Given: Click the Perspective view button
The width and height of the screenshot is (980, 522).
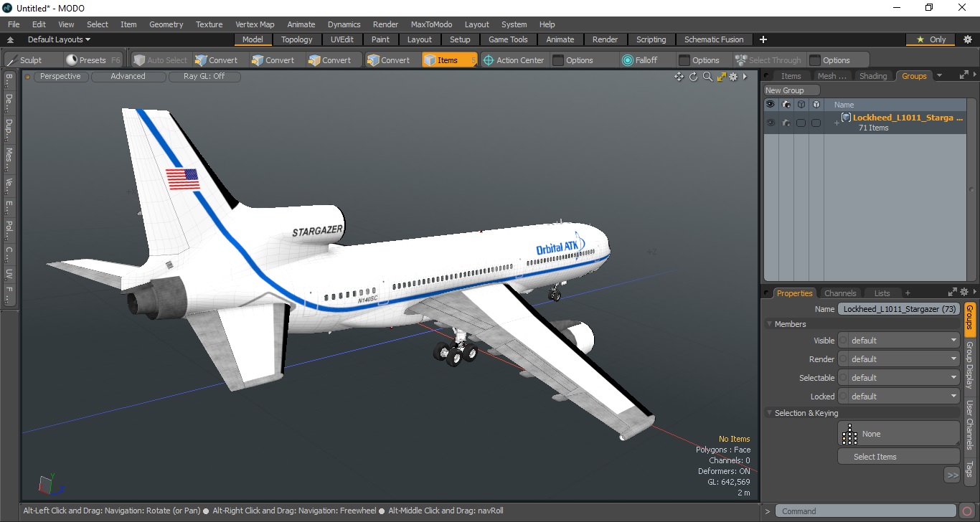Looking at the screenshot, I should pos(60,76).
